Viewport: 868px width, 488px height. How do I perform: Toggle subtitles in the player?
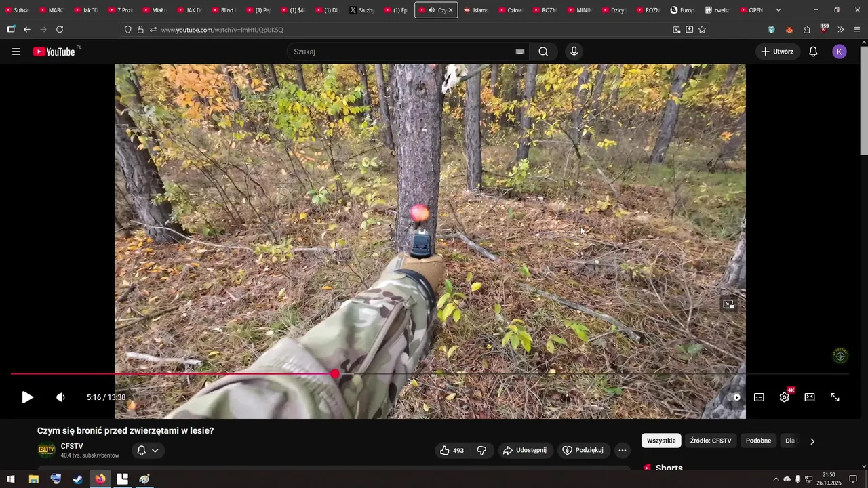click(759, 397)
